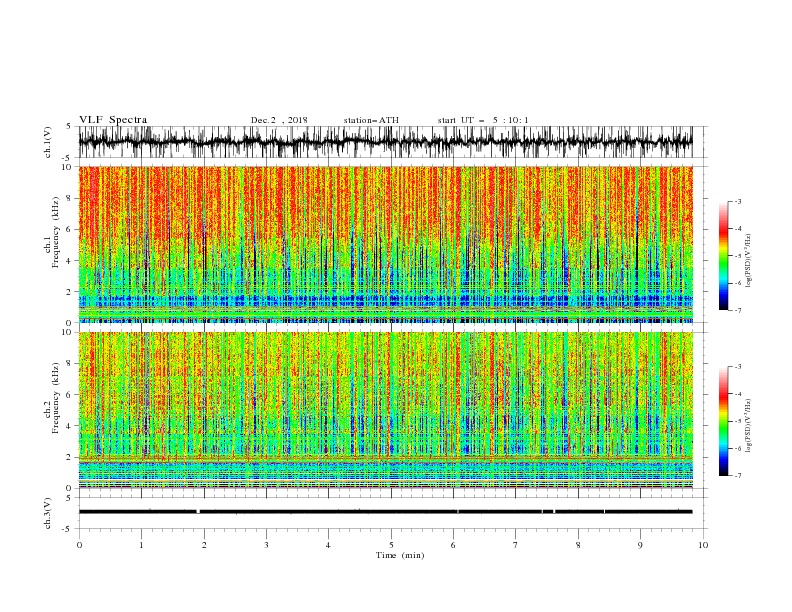Click the "7" tick on Time axis
Screen dimensions: 792x612
(x=516, y=545)
